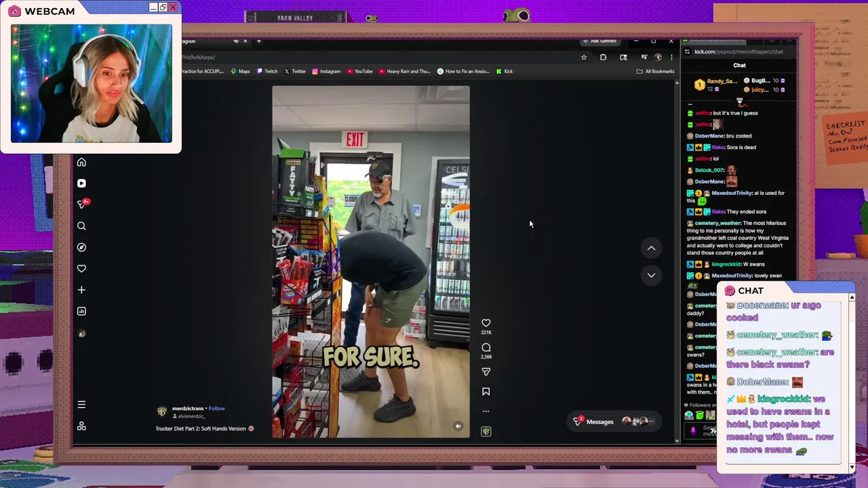The width and height of the screenshot is (868, 488).
Task: Close the Instagram browser tab
Action: click(x=245, y=41)
